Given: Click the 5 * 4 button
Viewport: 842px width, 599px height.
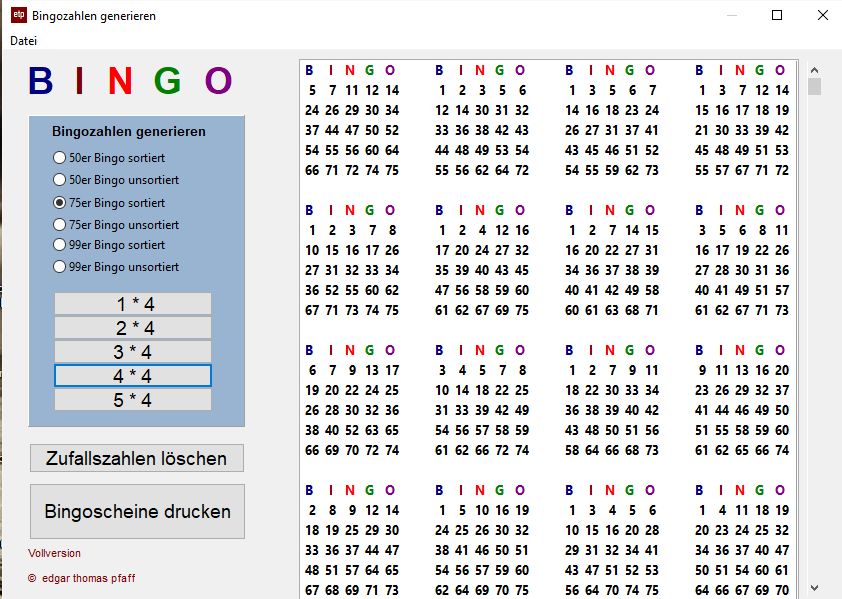Looking at the screenshot, I should [133, 400].
